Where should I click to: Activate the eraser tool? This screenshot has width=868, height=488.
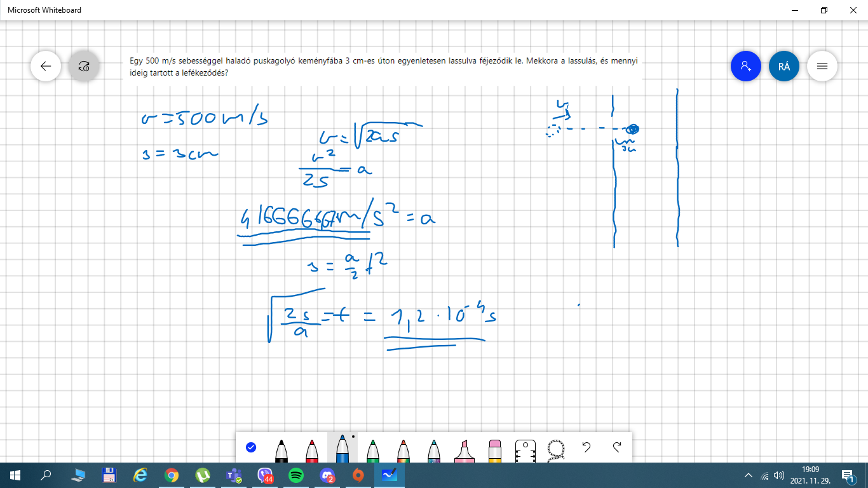pos(495,450)
